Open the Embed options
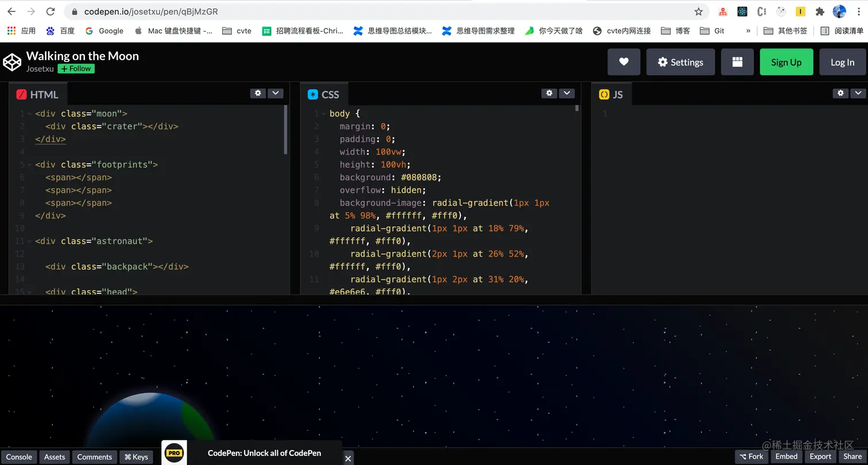This screenshot has height=465, width=868. (x=786, y=456)
